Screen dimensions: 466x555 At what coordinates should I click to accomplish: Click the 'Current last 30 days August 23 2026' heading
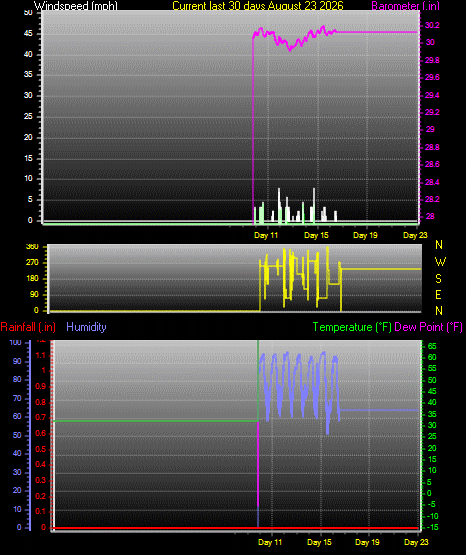point(258,6)
